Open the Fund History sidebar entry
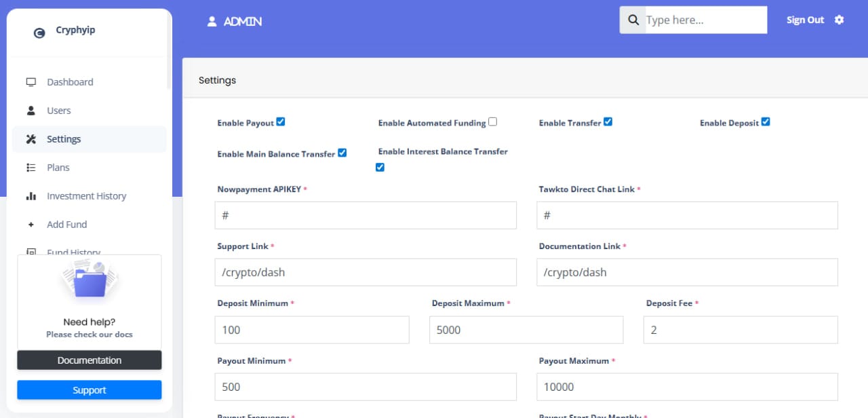Screen dimensions: 868x418 tap(73, 251)
